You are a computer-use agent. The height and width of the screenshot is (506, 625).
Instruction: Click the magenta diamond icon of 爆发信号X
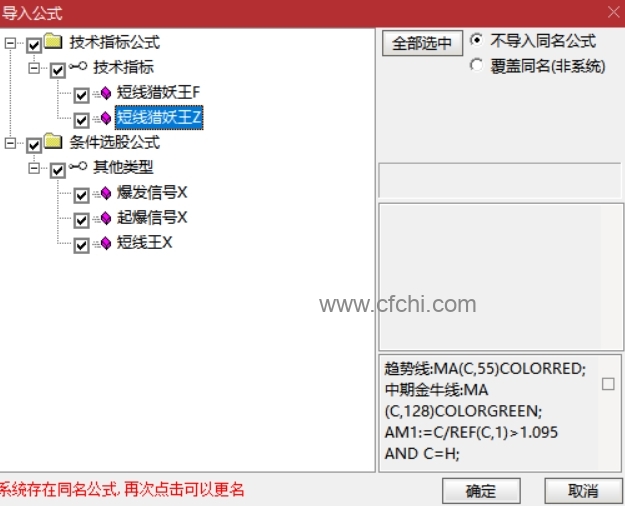[x=106, y=193]
